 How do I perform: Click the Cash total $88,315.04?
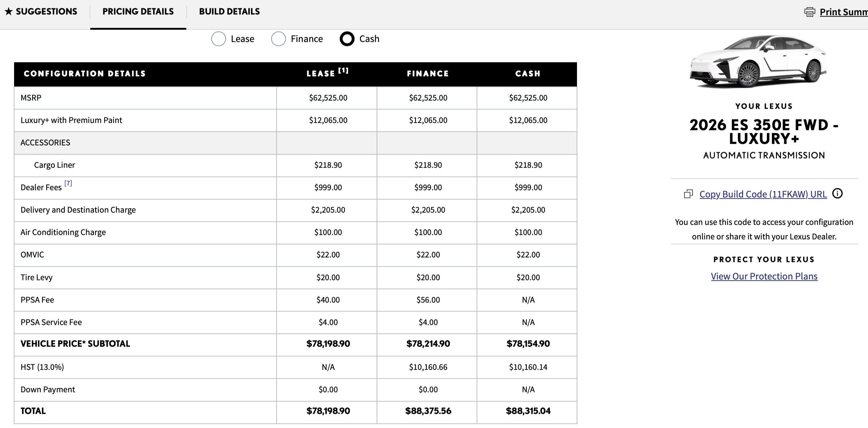tap(528, 411)
